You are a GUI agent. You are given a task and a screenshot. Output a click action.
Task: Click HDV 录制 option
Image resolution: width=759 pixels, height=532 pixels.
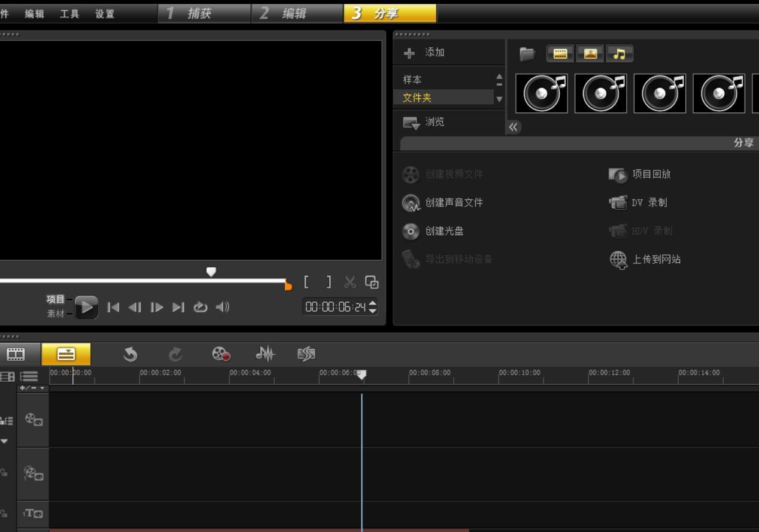click(x=640, y=231)
